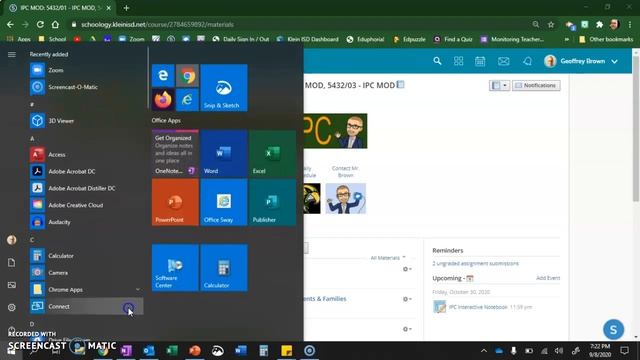Image resolution: width=640 pixels, height=360 pixels.
Task: Launch the Excel tile
Action: [x=272, y=153]
